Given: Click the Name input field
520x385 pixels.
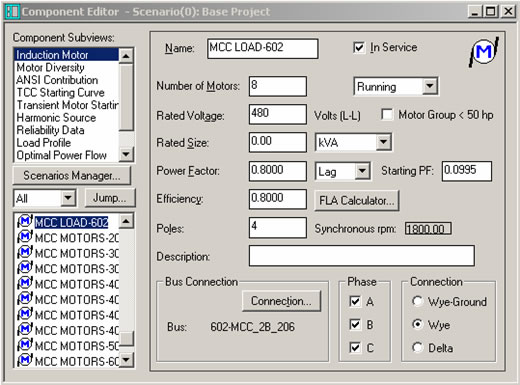Looking at the screenshot, I should tap(263, 48).
